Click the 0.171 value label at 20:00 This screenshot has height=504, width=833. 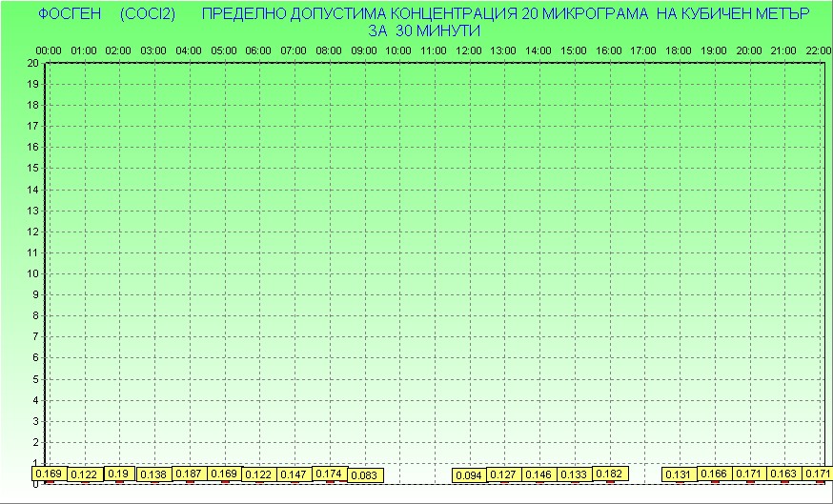coord(749,474)
